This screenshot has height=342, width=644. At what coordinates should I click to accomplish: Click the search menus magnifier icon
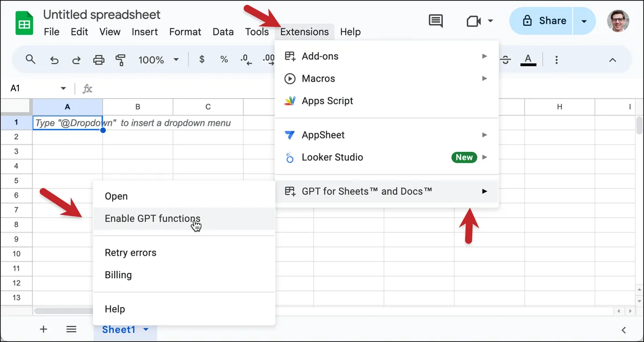pyautogui.click(x=31, y=60)
